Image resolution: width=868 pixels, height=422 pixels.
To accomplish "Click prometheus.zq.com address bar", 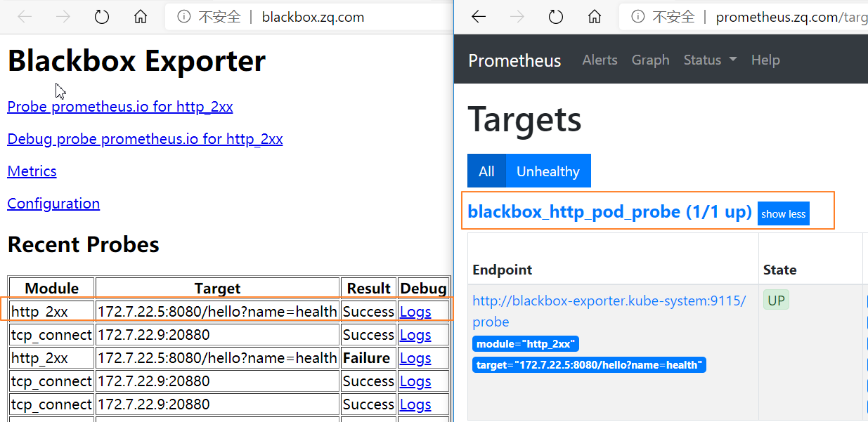I will [745, 17].
